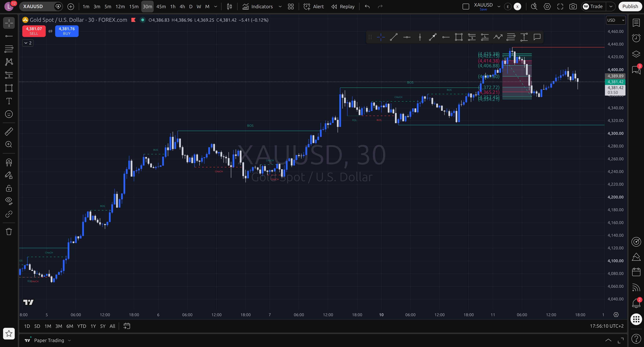The width and height of the screenshot is (644, 347).
Task: Switch to the 1h timeframe
Action: [x=173, y=7]
